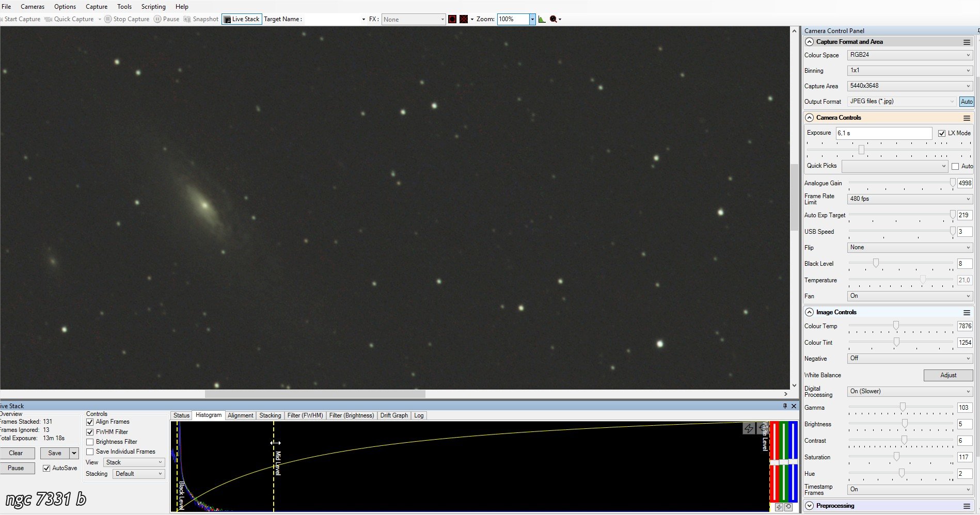Open the Image Controls hamburger menu
Viewport: 980px width, 515px height.
click(x=967, y=312)
